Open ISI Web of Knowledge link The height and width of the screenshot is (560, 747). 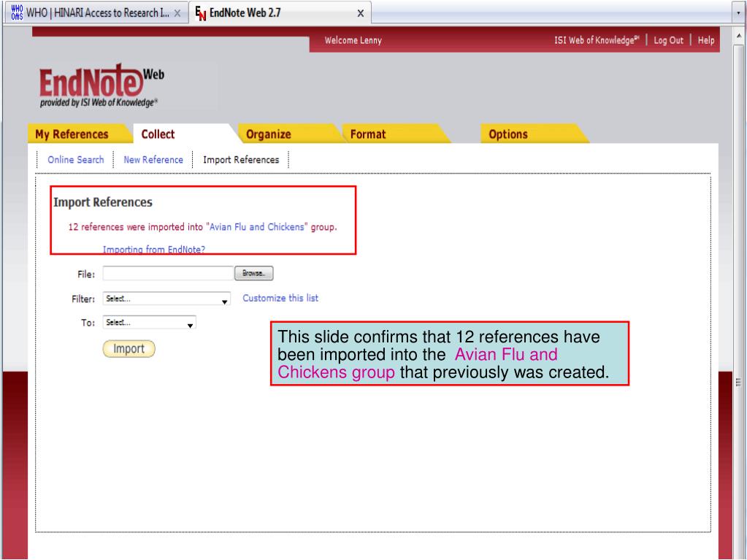coord(597,40)
